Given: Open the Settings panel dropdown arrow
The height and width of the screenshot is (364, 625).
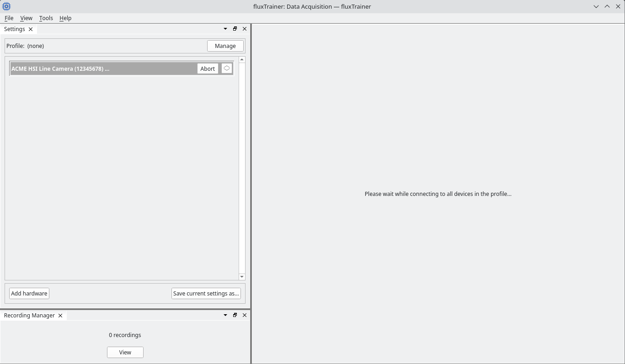Looking at the screenshot, I should 225,29.
